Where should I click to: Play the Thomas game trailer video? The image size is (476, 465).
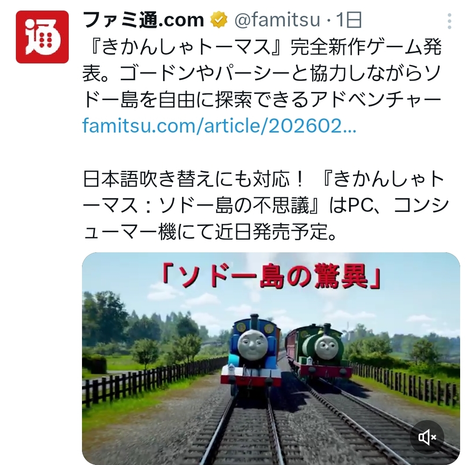(x=271, y=358)
